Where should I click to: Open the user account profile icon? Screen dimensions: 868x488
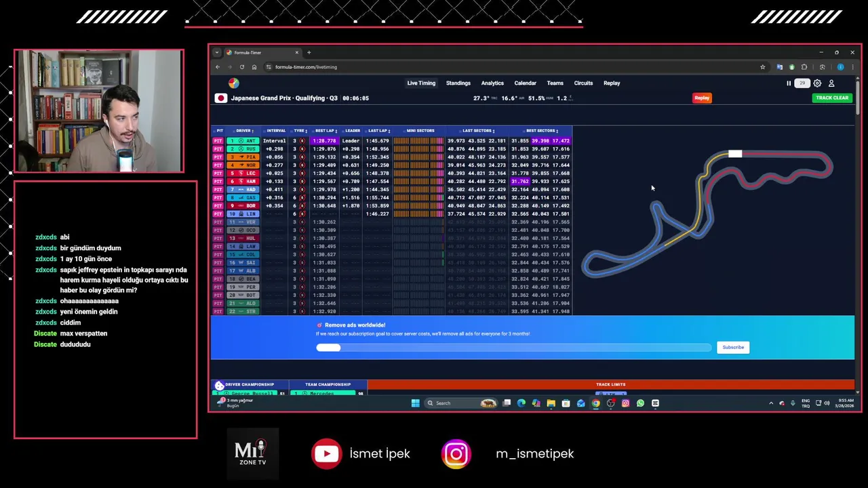pyautogui.click(x=831, y=83)
